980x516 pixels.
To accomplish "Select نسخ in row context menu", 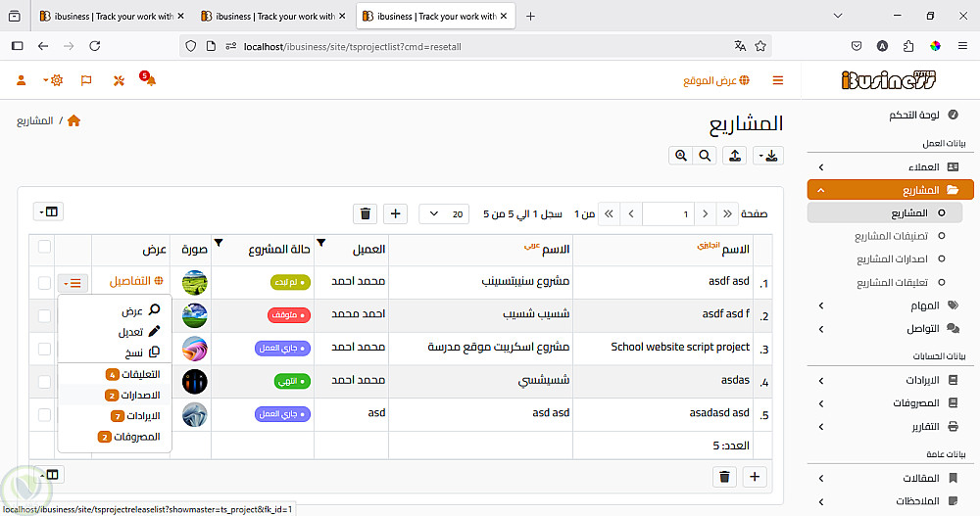I will [115, 352].
